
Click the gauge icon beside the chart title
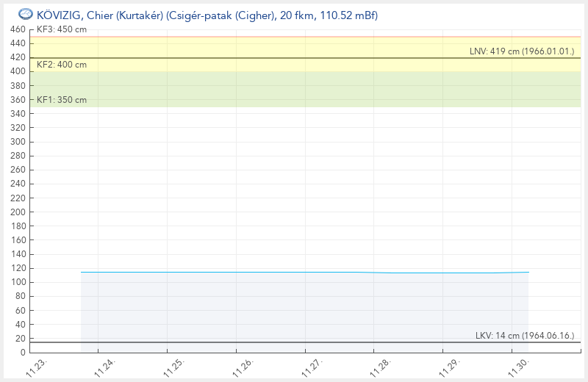click(x=25, y=15)
